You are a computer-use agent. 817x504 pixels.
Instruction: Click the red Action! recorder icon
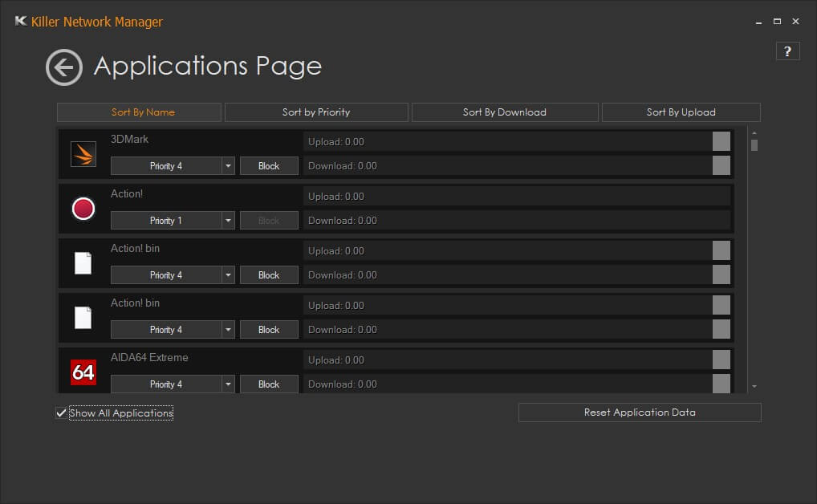click(x=83, y=209)
